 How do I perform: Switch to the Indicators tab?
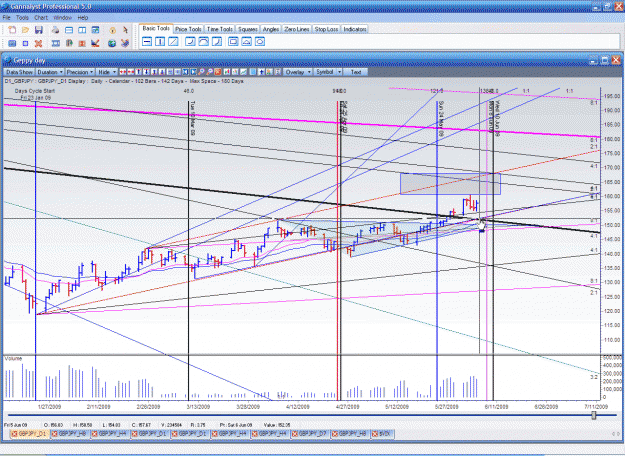click(x=355, y=29)
